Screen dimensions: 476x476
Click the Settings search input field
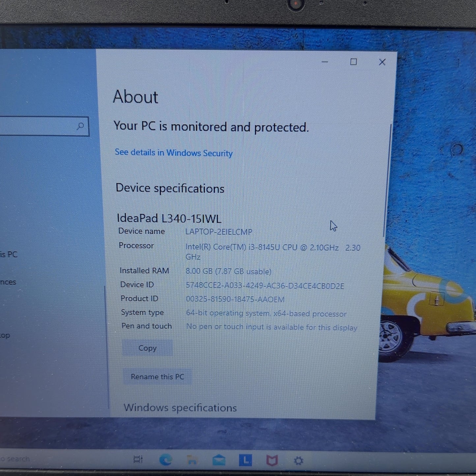coord(44,126)
